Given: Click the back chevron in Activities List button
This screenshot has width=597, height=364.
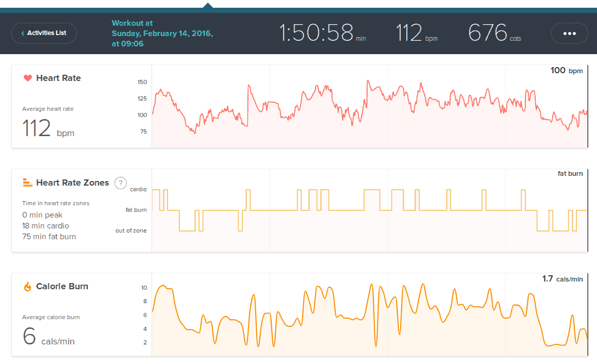Looking at the screenshot, I should pyautogui.click(x=23, y=33).
